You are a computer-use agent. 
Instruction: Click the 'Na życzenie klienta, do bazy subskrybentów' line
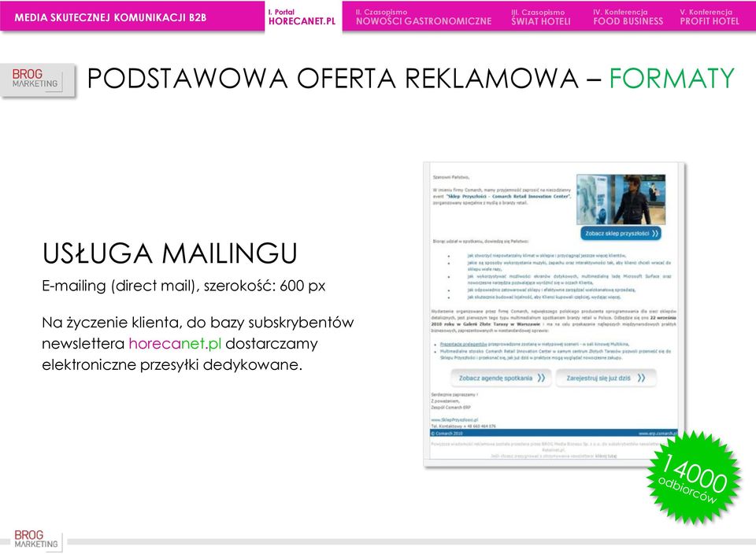[x=198, y=323]
